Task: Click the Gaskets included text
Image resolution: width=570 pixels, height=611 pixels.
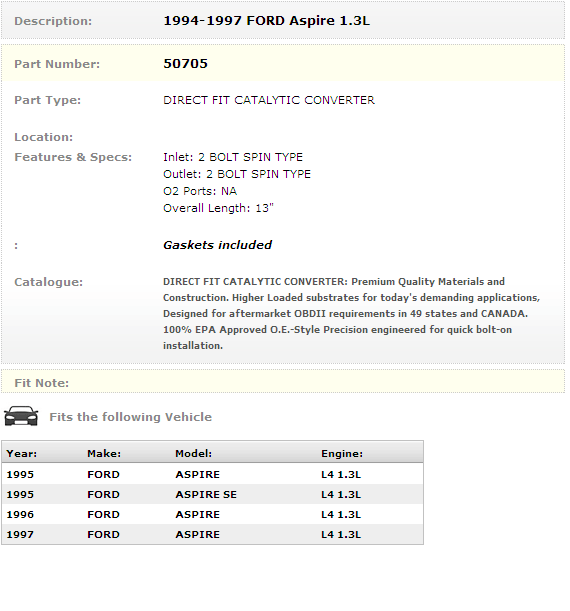Action: [x=217, y=245]
